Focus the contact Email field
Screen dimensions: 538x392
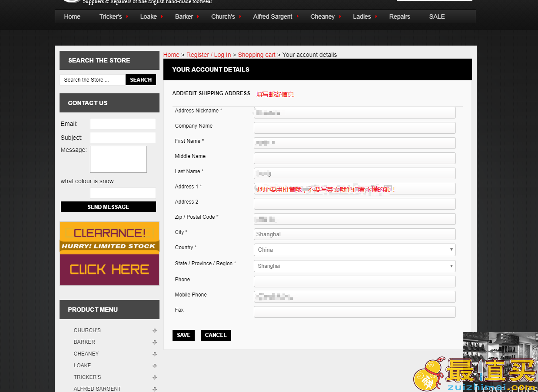tap(123, 124)
